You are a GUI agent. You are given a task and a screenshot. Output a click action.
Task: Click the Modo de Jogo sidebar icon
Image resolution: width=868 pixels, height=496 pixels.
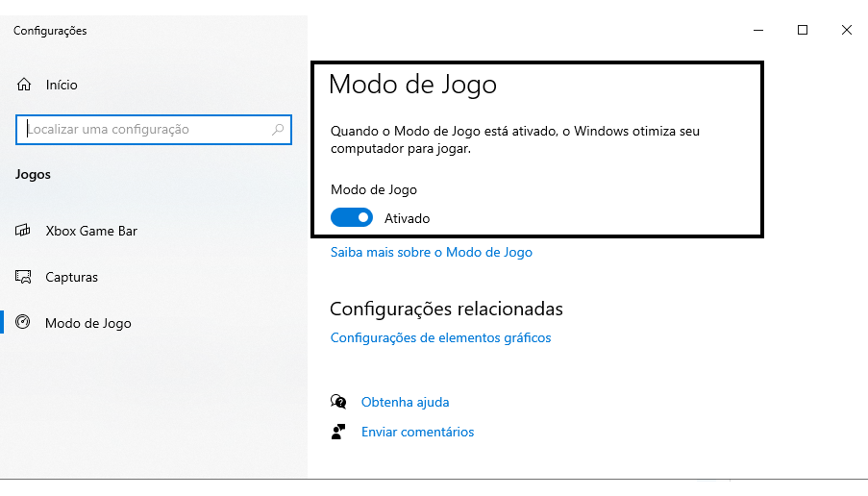tap(25, 323)
